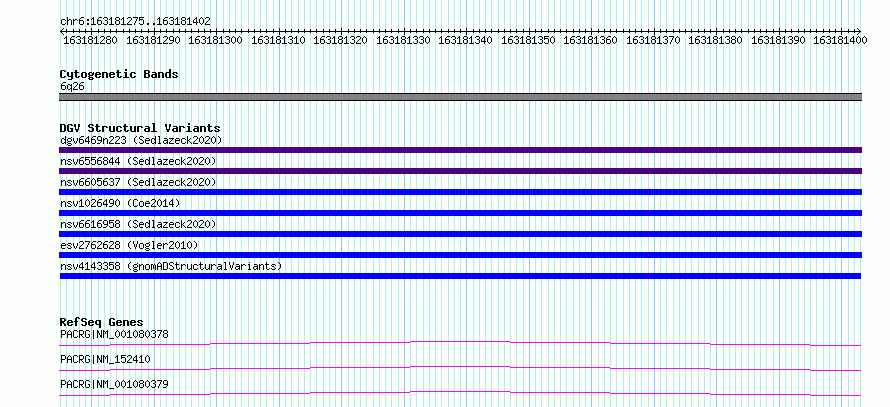This screenshot has width=890, height=407.
Task: Select the blue nsv6605637 variant bar
Action: tap(460, 192)
